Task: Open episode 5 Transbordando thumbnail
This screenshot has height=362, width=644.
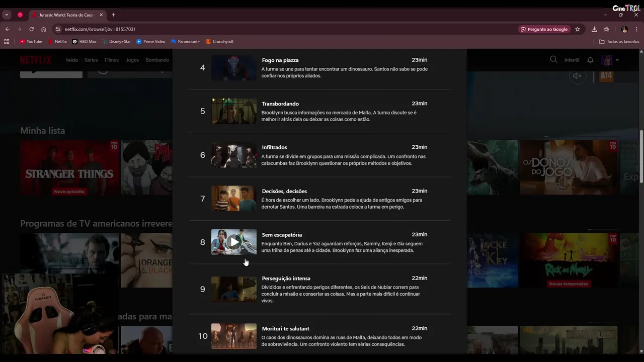Action: coord(234,111)
